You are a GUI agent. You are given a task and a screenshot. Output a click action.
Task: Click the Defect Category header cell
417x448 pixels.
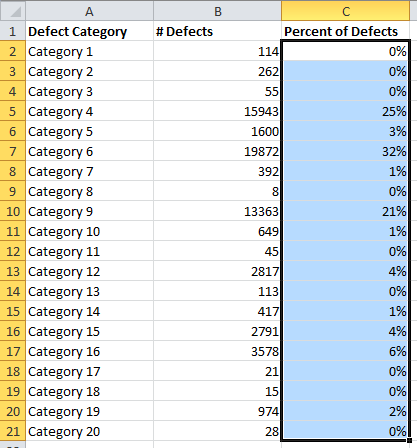tap(89, 31)
